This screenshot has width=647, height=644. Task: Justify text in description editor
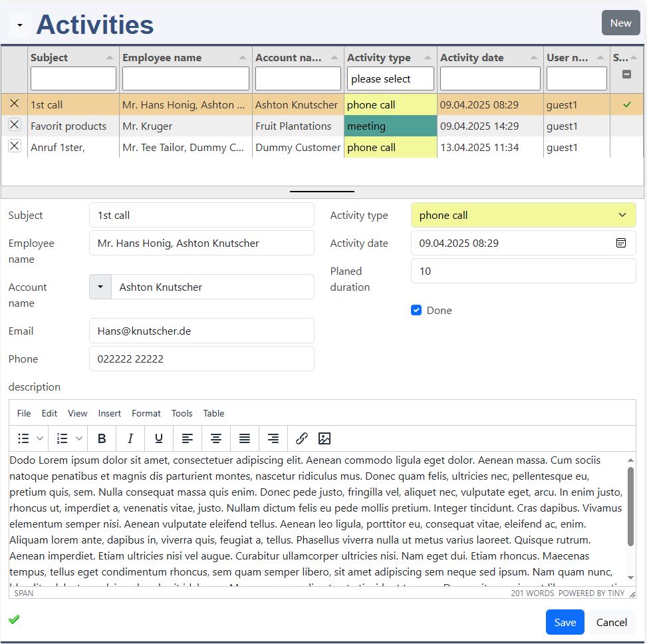pyautogui.click(x=245, y=438)
